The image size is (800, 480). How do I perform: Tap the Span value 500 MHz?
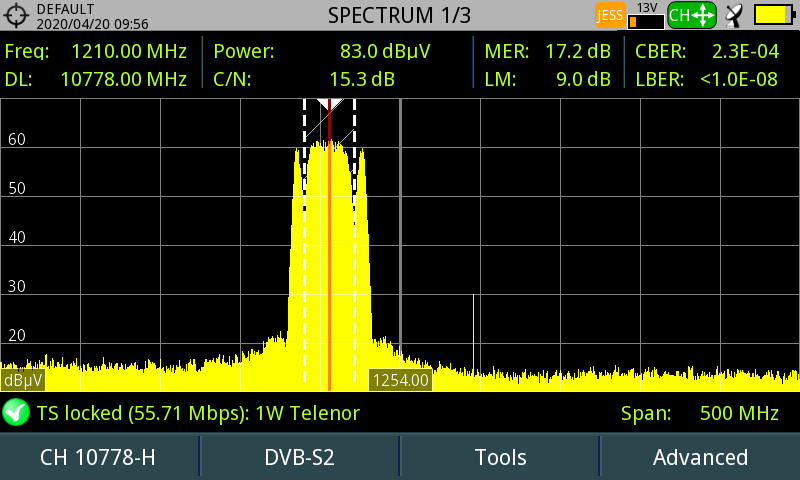[739, 413]
